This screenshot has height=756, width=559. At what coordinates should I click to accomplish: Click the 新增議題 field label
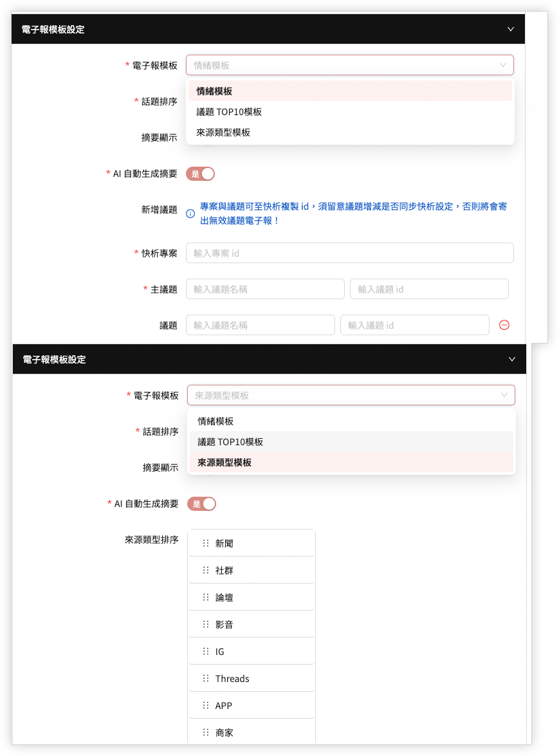click(159, 210)
